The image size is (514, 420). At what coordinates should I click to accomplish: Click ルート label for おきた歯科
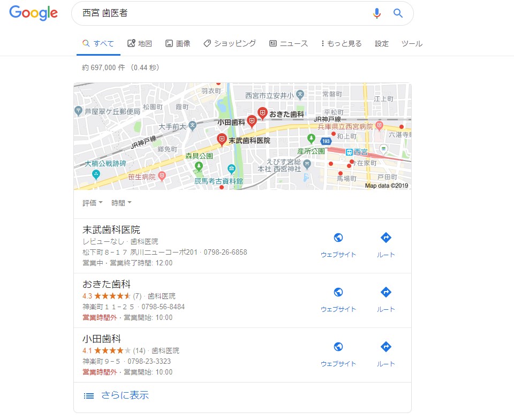(386, 309)
